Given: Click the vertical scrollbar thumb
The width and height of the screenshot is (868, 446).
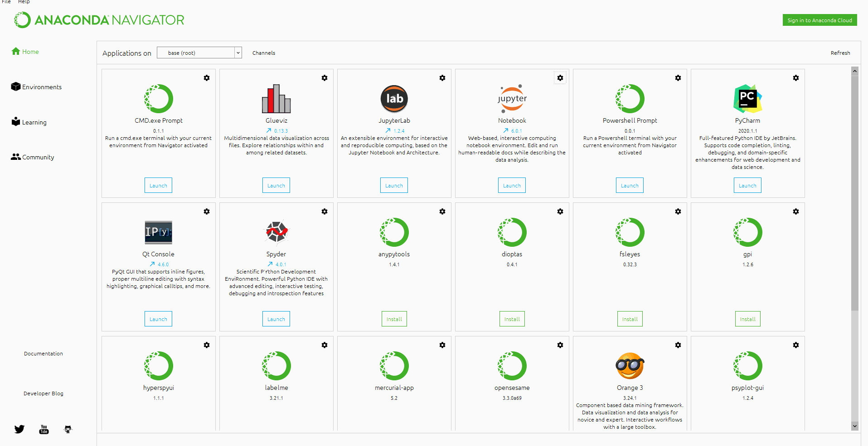Looking at the screenshot, I should pos(855,193).
